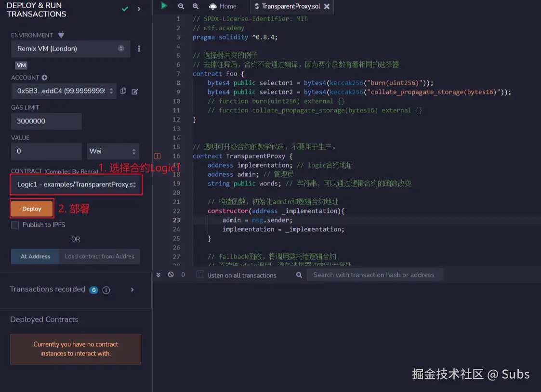Click the VM badge
Screen dimensions: 541x392
21,65
